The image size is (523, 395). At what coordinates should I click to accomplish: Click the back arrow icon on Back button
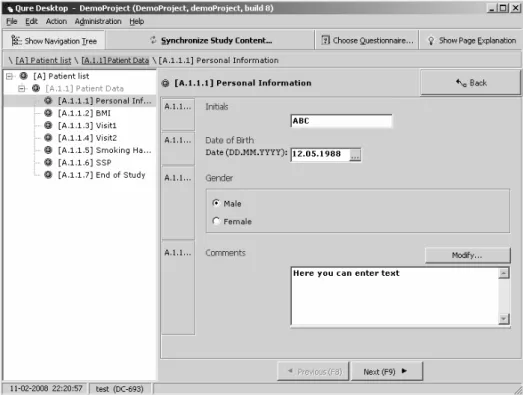click(461, 83)
